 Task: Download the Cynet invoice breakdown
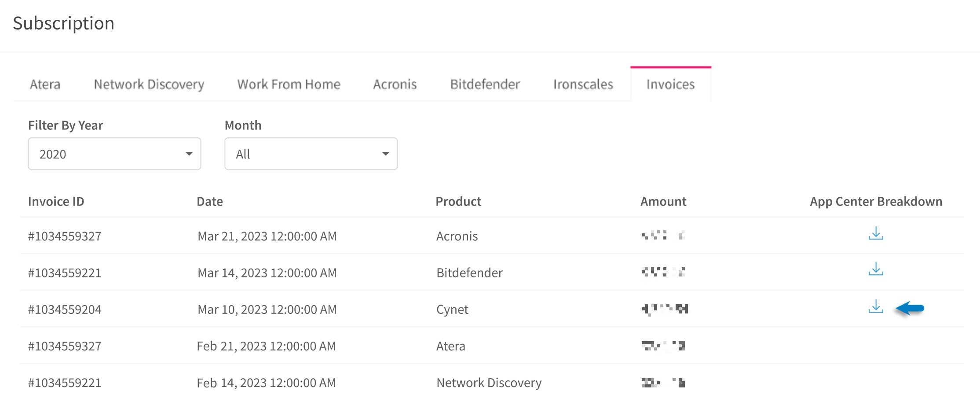click(x=876, y=307)
